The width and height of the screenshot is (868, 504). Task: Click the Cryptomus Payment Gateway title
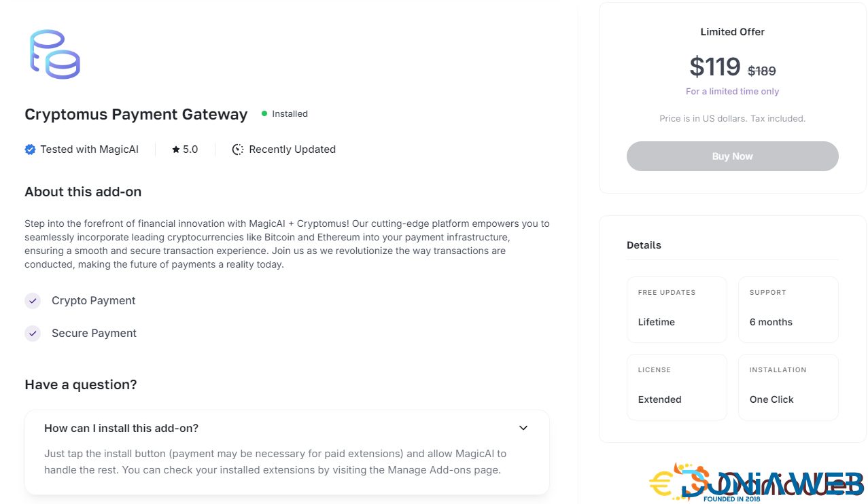point(136,114)
